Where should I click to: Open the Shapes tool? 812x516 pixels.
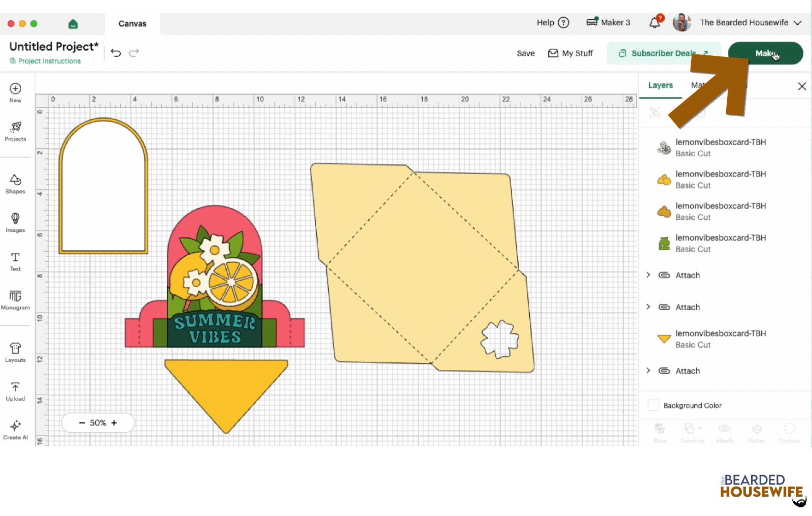pyautogui.click(x=15, y=184)
